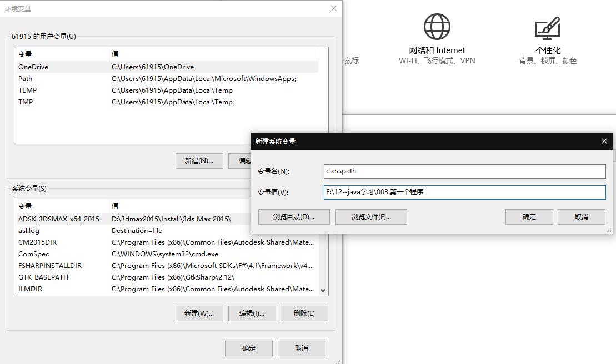Click the TEMP row's AppData\Local\Temp value
The height and width of the screenshot is (364, 616).
(x=172, y=90)
